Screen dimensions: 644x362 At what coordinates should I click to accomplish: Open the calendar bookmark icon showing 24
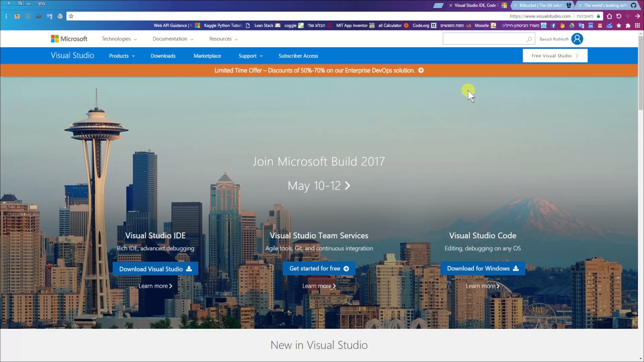(591, 26)
